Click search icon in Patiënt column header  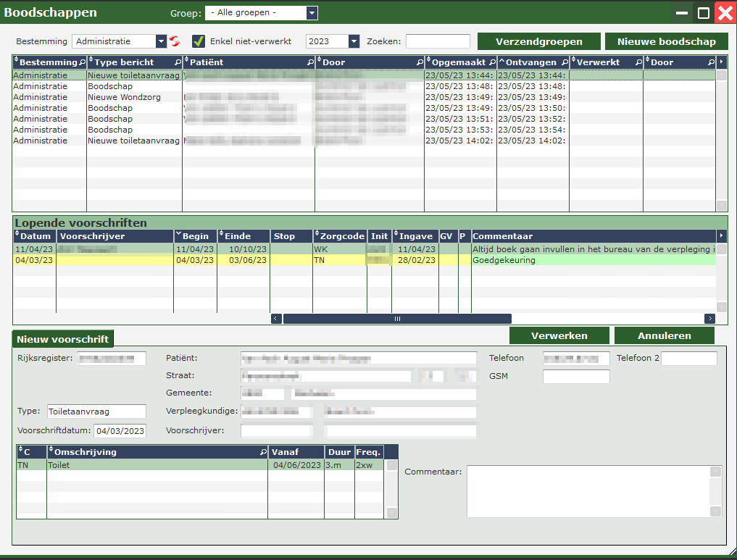point(310,63)
